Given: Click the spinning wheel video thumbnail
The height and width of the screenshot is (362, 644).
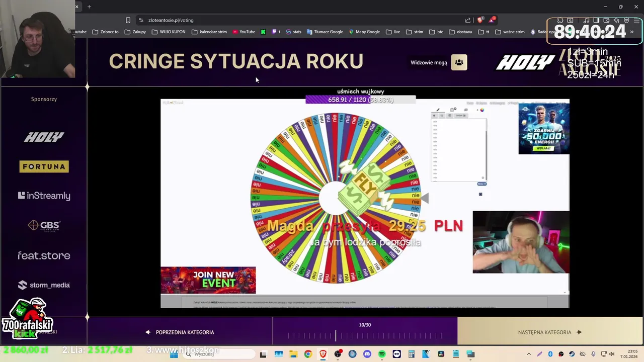Looking at the screenshot, I should pos(365,203).
